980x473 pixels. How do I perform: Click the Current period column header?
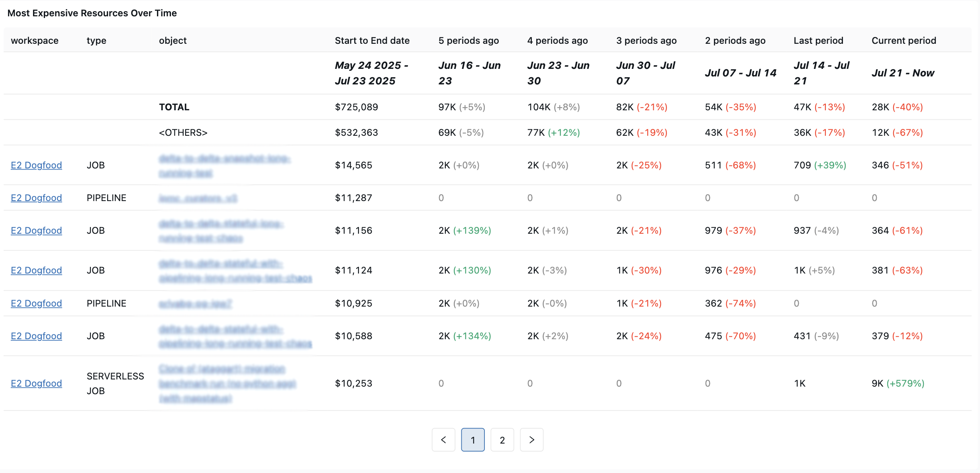pos(904,41)
